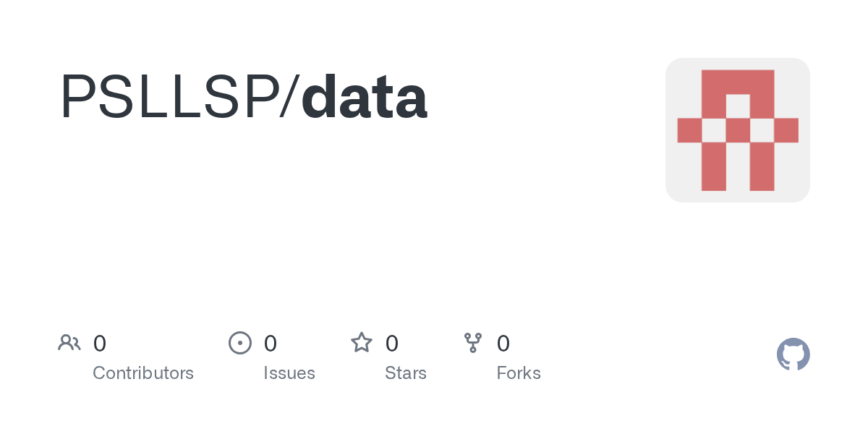This screenshot has width=868, height=434.
Task: Click the rightmost red square of the identicon
Action: tap(786, 130)
